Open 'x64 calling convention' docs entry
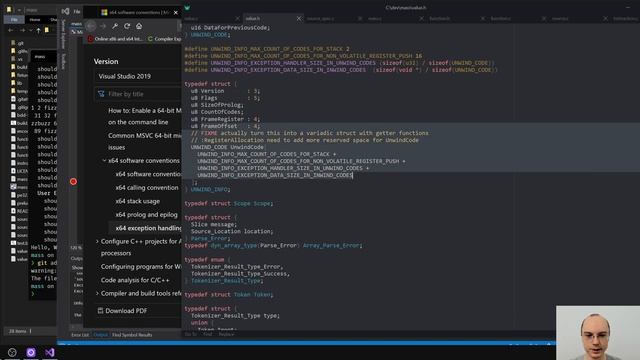640x360 pixels. tap(147, 188)
